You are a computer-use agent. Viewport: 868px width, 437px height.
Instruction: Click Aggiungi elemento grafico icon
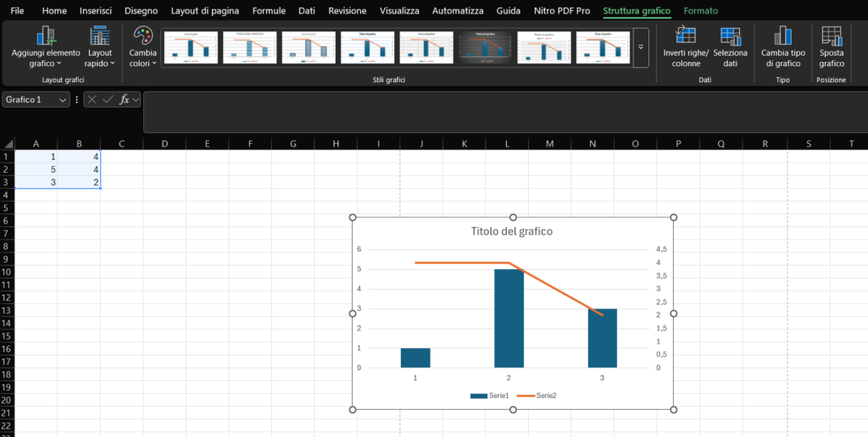(x=45, y=36)
